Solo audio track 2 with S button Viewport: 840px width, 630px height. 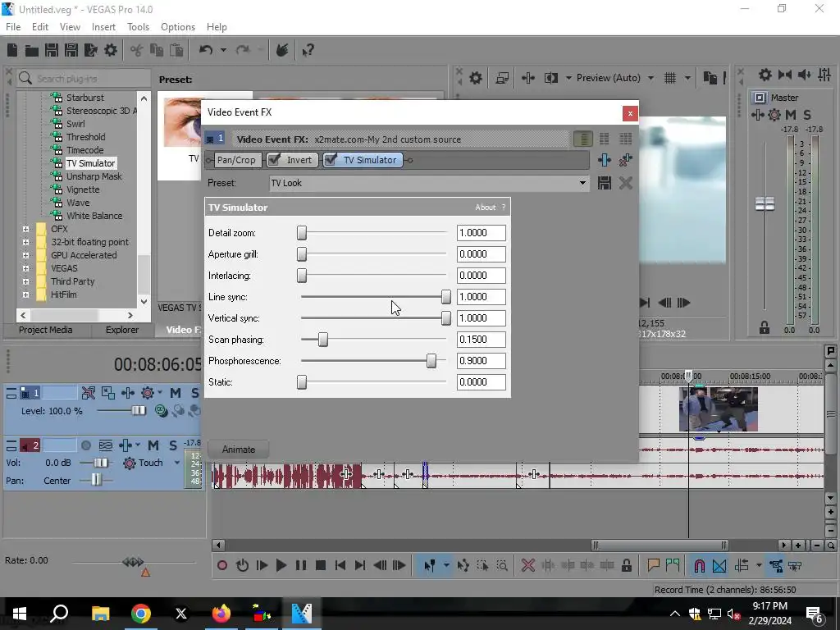click(x=172, y=445)
